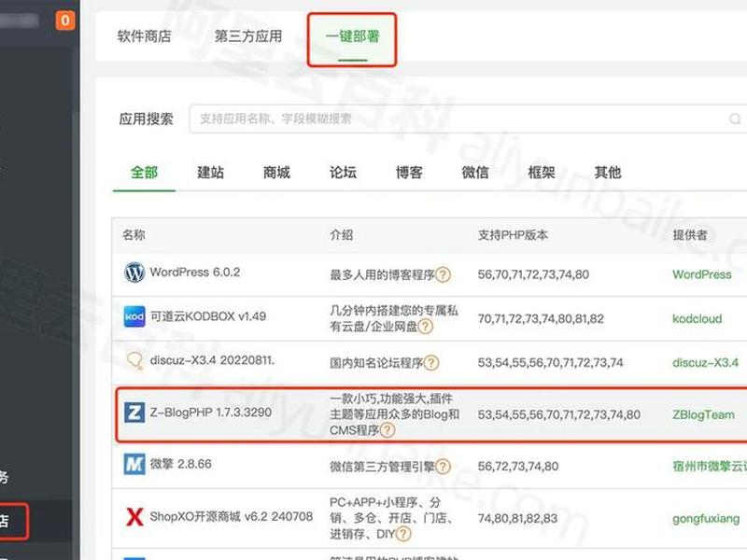Open help icon after 进销存、DIY
747x560 pixels.
click(x=403, y=534)
